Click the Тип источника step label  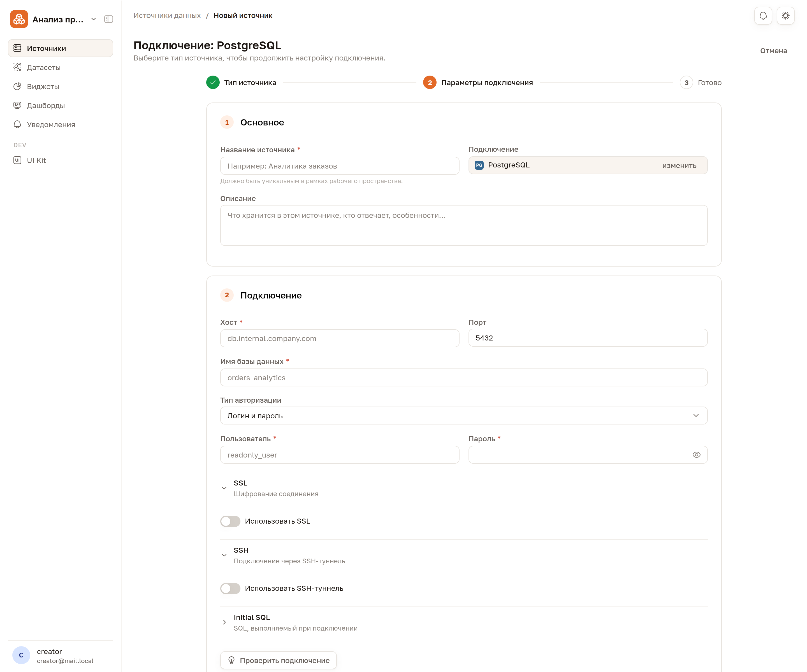coord(250,83)
